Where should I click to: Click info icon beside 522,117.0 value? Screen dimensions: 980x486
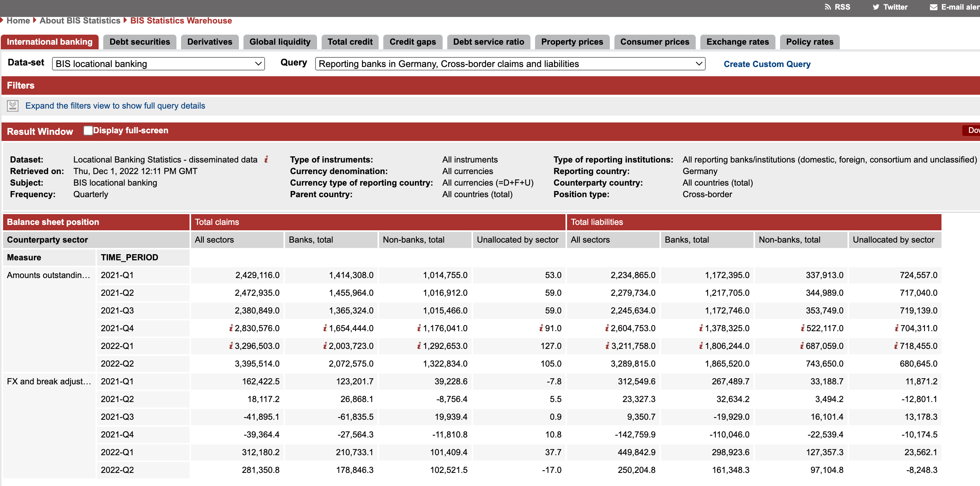802,328
